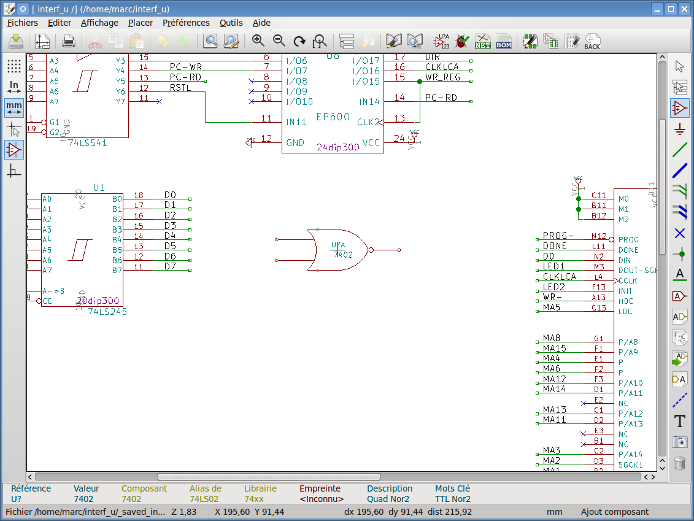
Task: Expand the Affichage menu
Action: [x=99, y=22]
